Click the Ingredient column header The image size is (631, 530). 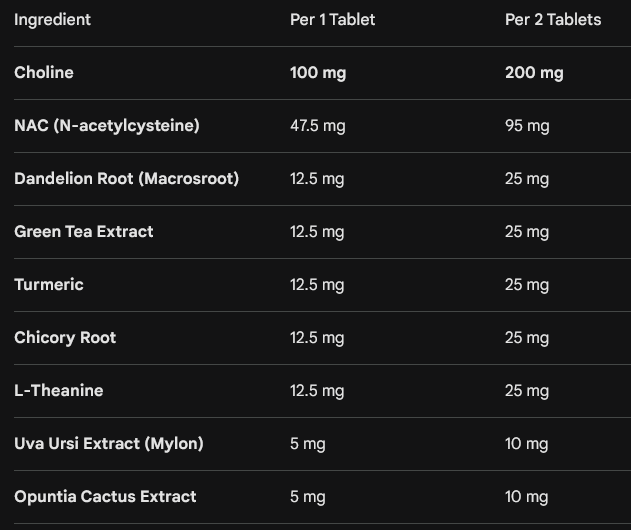point(52,20)
